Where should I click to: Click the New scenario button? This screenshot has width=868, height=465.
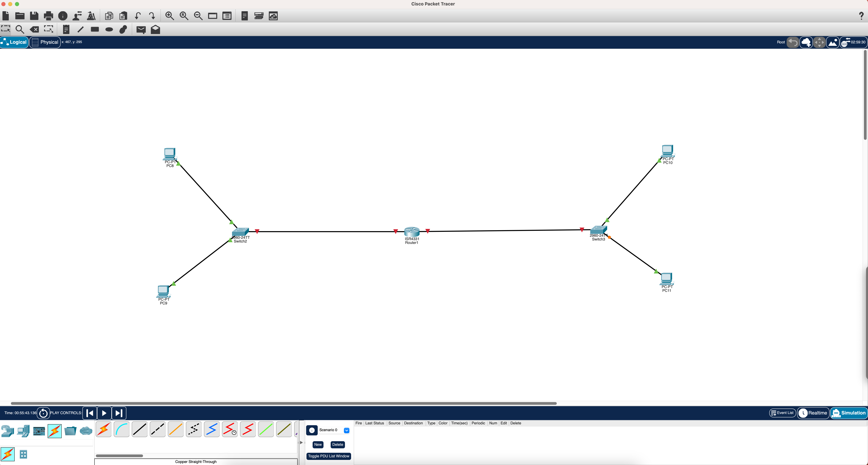click(317, 444)
